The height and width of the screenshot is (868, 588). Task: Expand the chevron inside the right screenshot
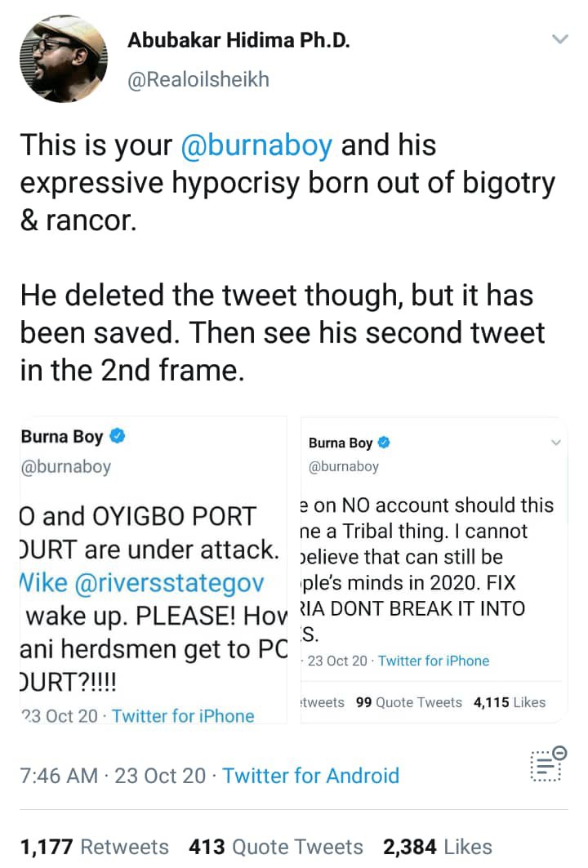click(x=555, y=443)
